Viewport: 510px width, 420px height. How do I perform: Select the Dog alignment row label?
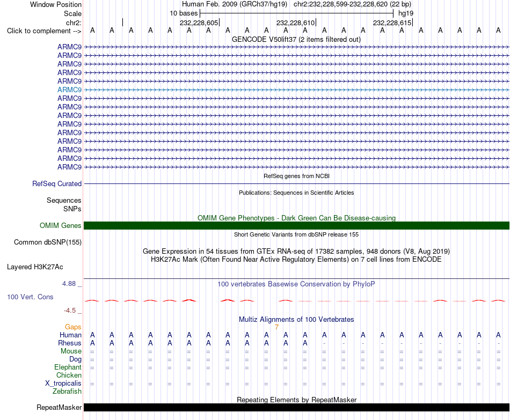pyautogui.click(x=76, y=359)
